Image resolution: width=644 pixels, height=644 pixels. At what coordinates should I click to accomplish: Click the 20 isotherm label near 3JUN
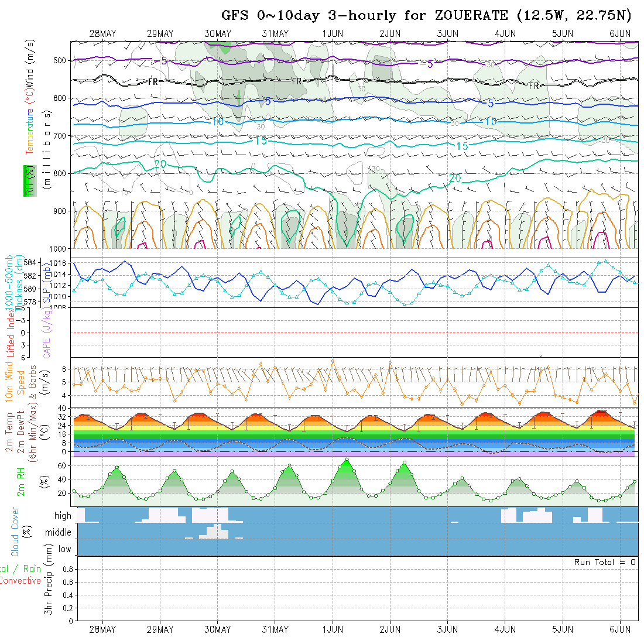pyautogui.click(x=455, y=178)
